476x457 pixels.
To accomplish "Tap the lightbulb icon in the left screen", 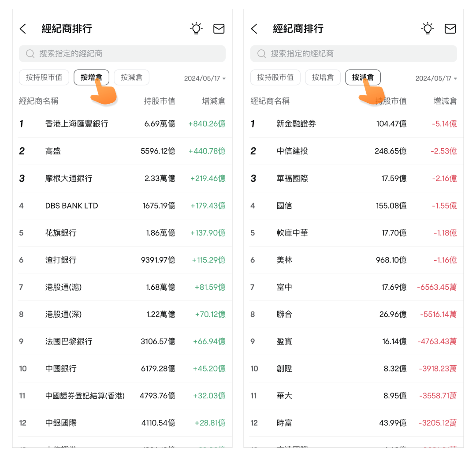I will pyautogui.click(x=196, y=29).
